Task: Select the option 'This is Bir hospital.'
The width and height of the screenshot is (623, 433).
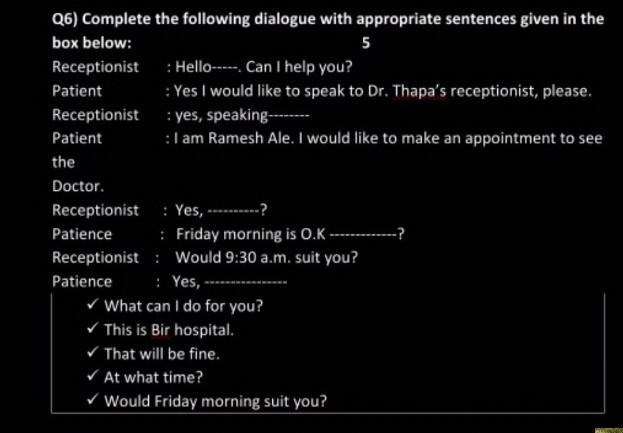Action: pos(169,330)
